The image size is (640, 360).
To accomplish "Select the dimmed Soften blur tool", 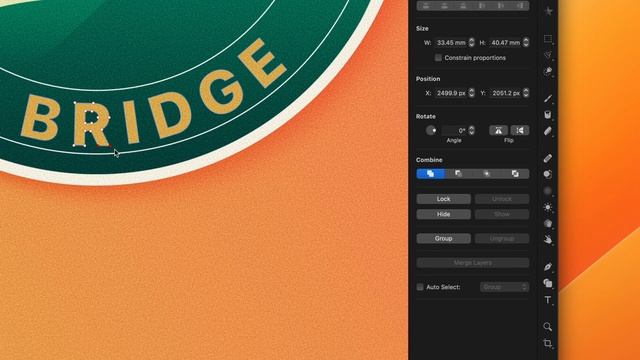I will coord(548,191).
